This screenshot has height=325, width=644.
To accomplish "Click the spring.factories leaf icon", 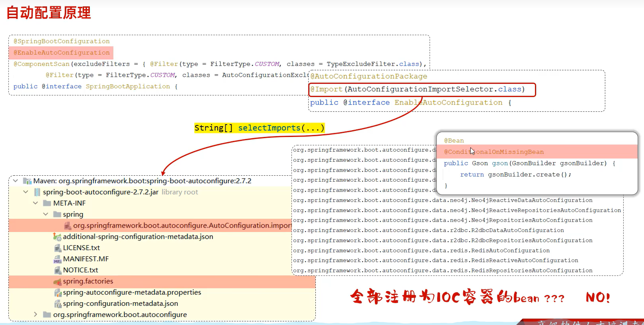I will (57, 281).
